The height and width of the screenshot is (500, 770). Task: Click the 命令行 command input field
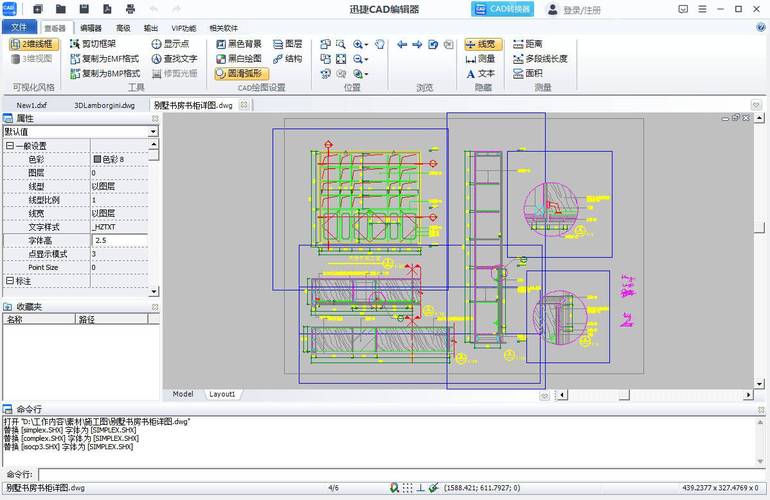400,474
